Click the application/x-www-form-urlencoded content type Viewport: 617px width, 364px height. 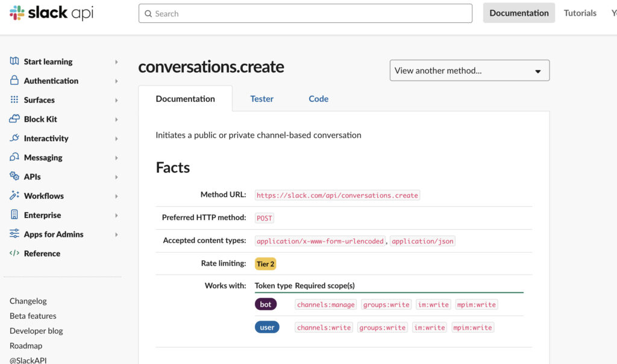tap(321, 241)
